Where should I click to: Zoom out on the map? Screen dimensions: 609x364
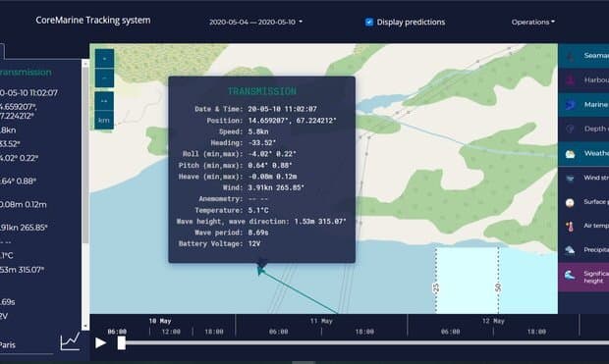(x=104, y=78)
